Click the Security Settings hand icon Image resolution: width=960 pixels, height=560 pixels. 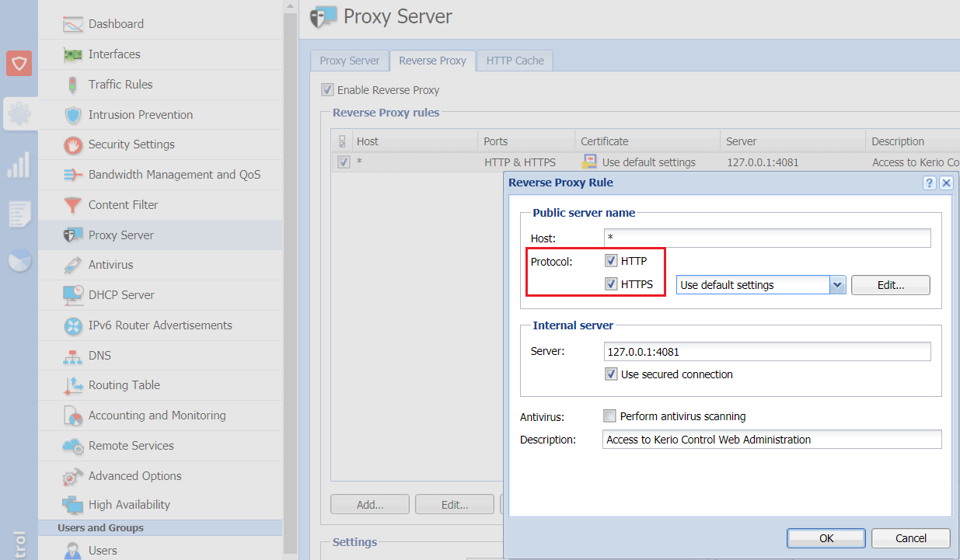pos(73,144)
